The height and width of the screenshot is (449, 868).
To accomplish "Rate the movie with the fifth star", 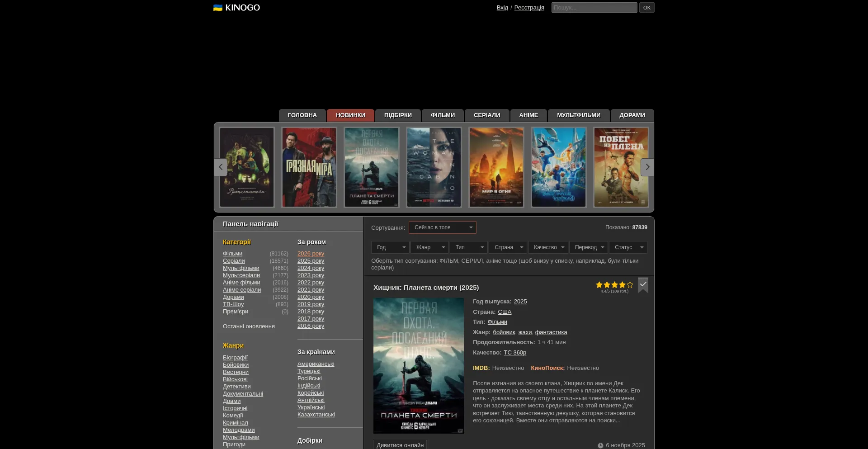I will click(x=630, y=285).
